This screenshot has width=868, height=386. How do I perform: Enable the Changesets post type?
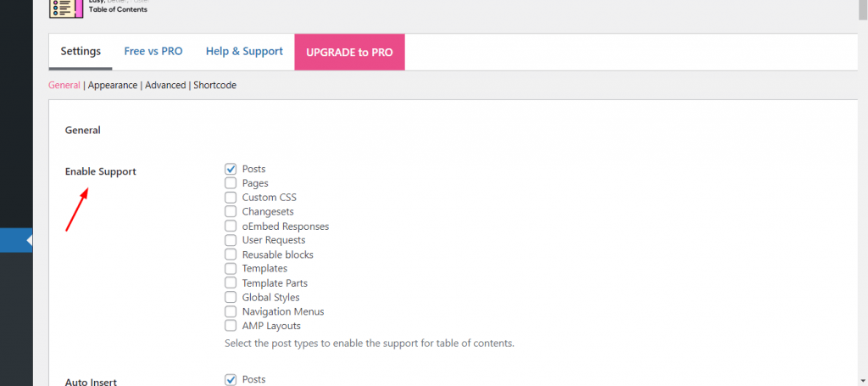(231, 211)
